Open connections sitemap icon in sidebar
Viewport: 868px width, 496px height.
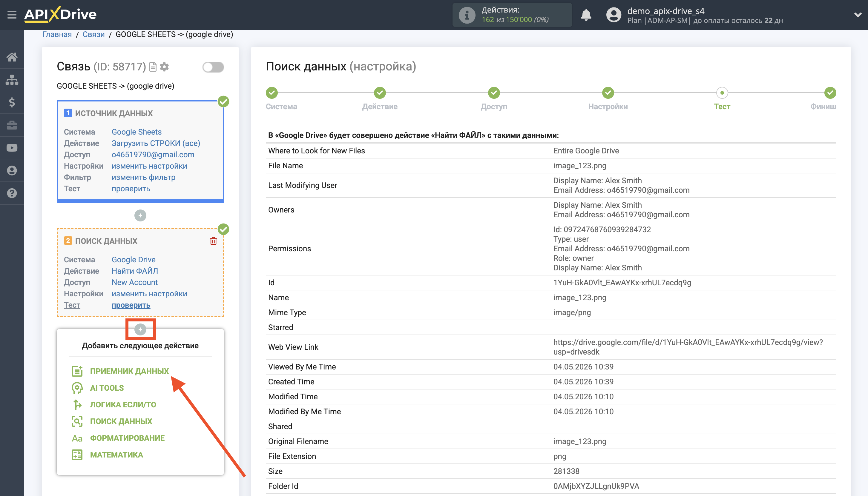coord(12,80)
